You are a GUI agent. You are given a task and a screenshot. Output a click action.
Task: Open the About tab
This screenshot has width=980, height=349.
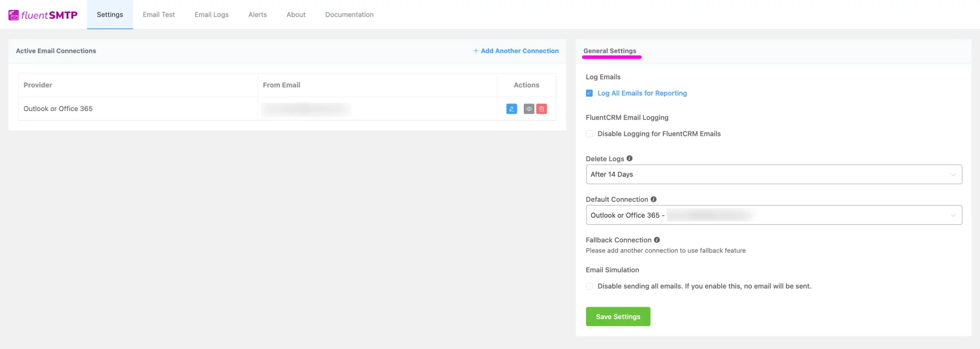[x=296, y=15]
